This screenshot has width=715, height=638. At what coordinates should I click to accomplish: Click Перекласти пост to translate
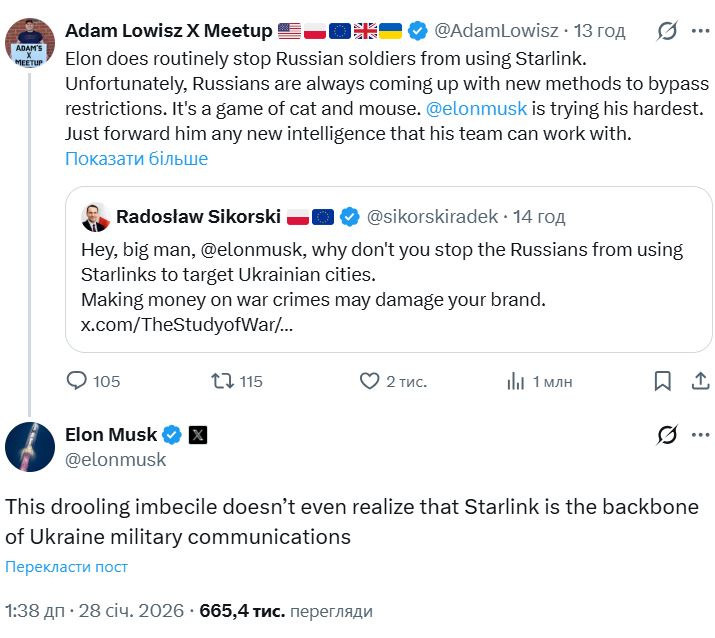coord(66,567)
